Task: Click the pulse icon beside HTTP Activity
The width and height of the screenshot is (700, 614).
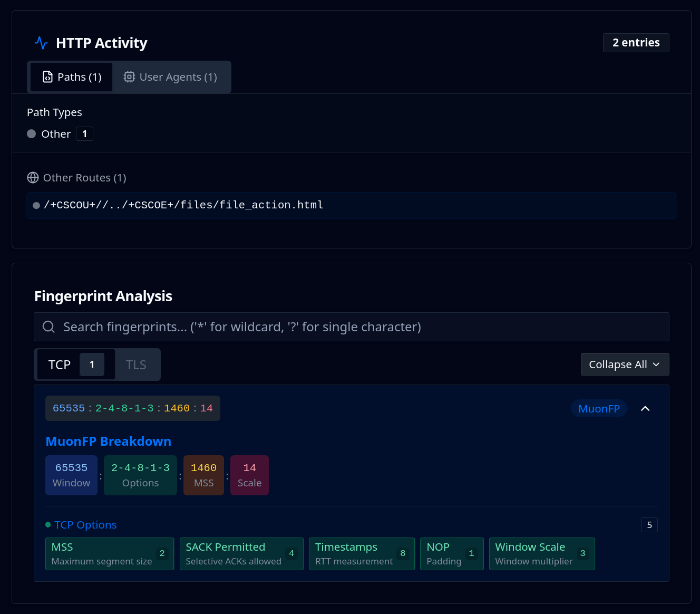Action: point(41,42)
